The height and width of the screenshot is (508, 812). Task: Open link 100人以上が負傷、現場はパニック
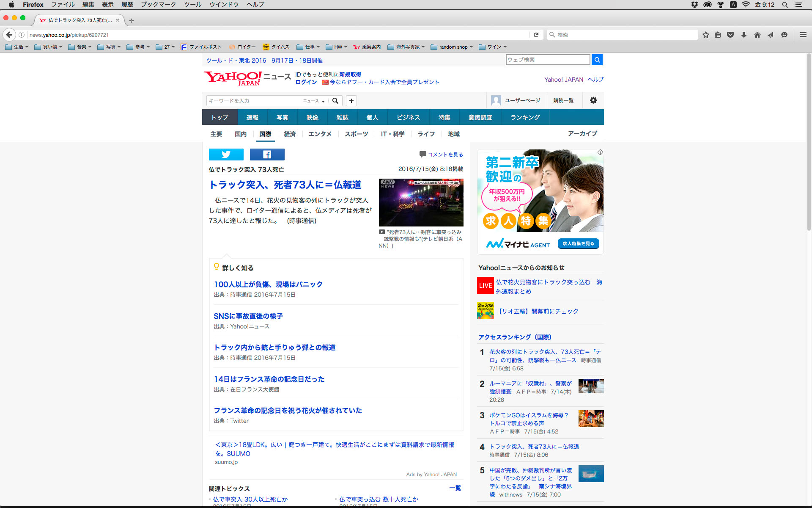(x=268, y=284)
